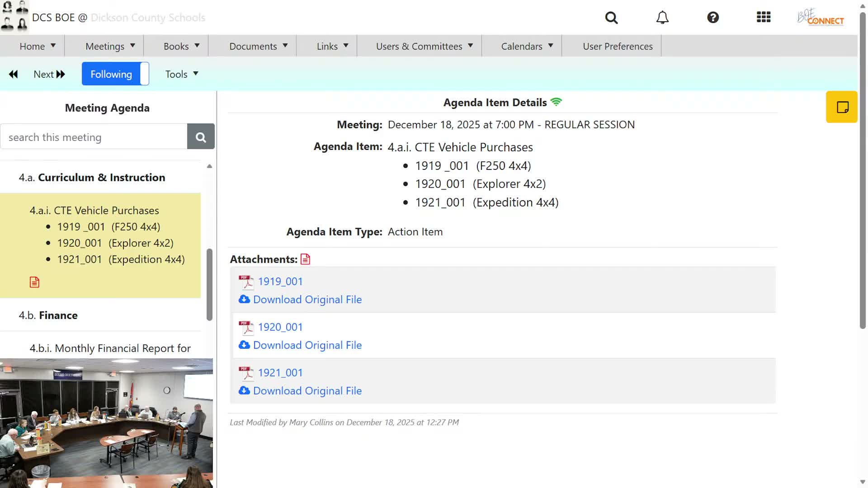Click the agenda list scrollbar thumb

click(209, 285)
